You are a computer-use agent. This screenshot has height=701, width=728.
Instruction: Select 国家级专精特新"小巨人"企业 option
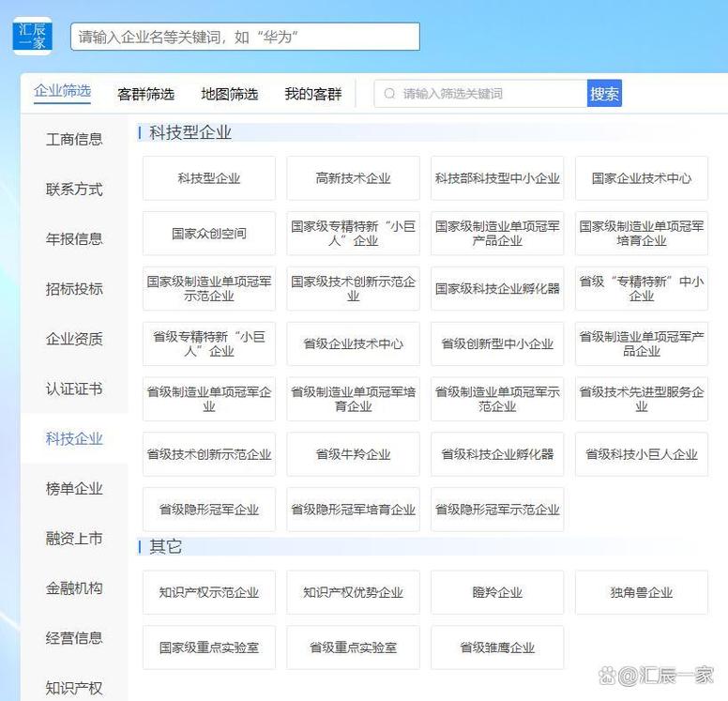354,234
